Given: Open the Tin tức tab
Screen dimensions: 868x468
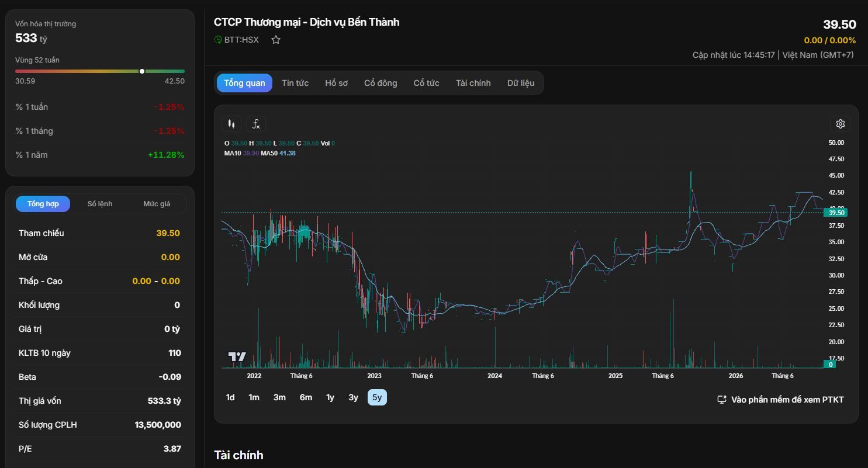Looking at the screenshot, I should pos(295,83).
